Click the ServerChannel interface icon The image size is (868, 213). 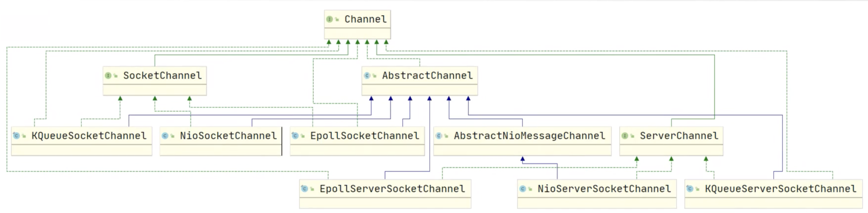pyautogui.click(x=625, y=135)
